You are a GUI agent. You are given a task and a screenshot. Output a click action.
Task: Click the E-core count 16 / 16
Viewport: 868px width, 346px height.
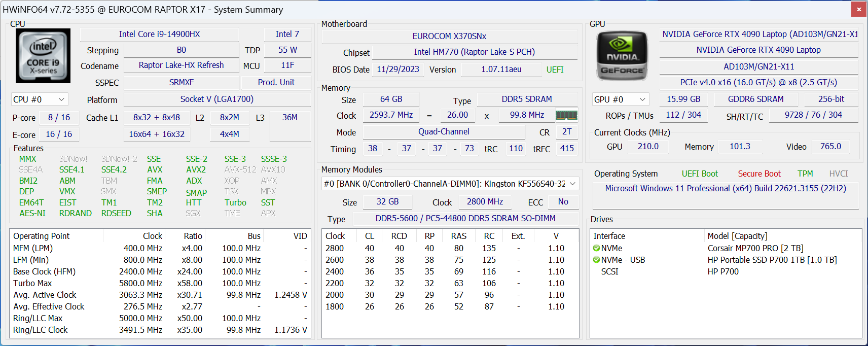59,134
